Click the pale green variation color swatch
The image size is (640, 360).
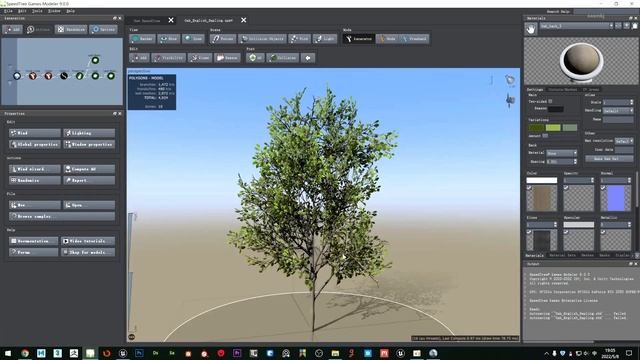click(x=570, y=128)
